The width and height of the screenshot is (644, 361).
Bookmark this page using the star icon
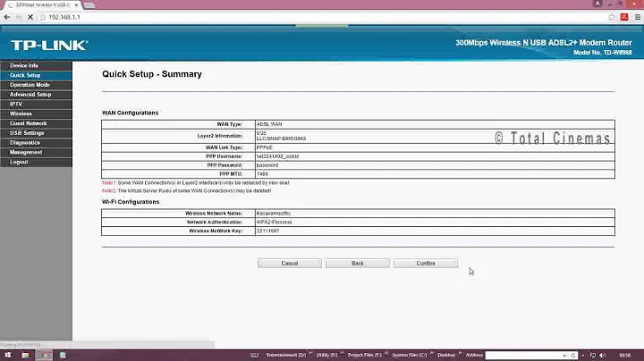click(x=612, y=17)
